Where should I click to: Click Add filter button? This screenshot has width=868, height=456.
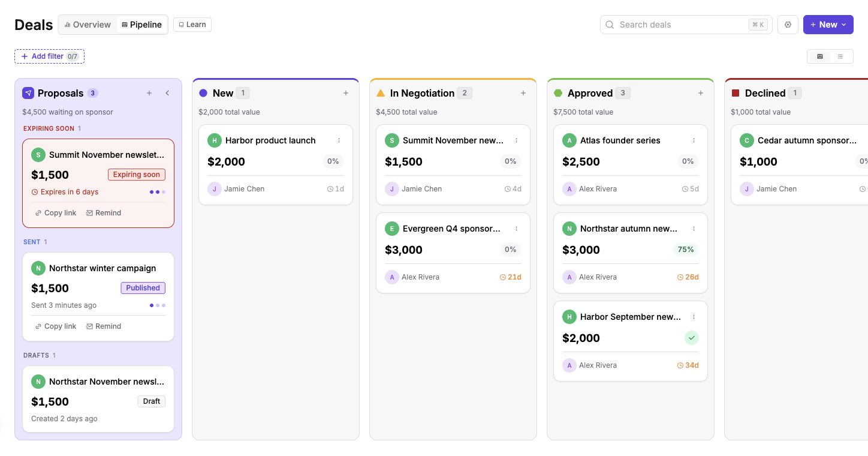click(x=49, y=56)
